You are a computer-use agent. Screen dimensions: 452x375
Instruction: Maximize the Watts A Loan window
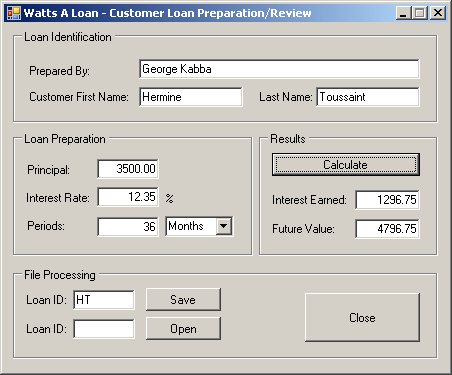pos(420,13)
